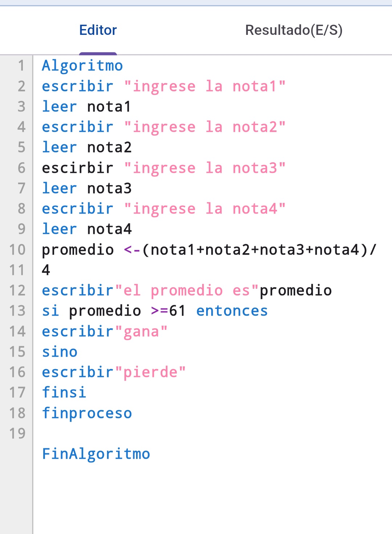Tap the "pierde" string literal
This screenshot has height=534, width=392.
(x=150, y=372)
